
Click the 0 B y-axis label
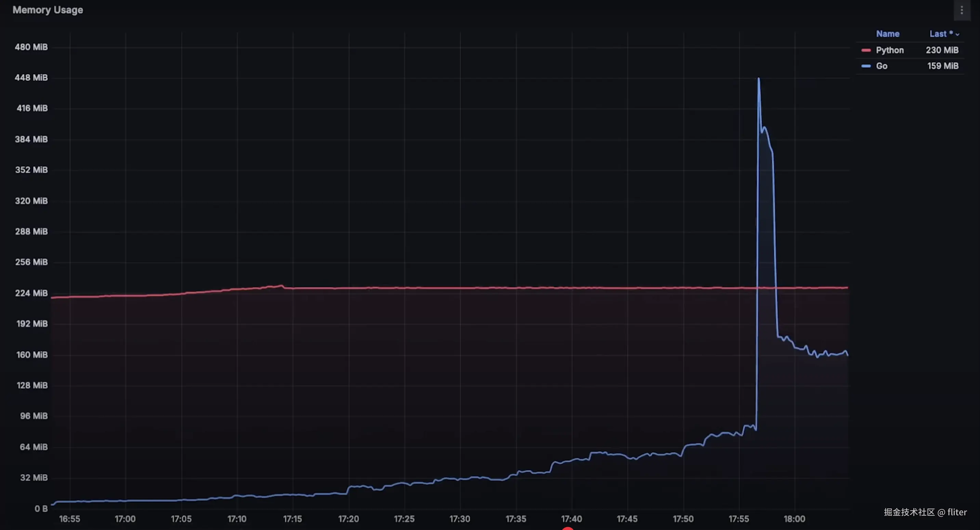tap(41, 509)
